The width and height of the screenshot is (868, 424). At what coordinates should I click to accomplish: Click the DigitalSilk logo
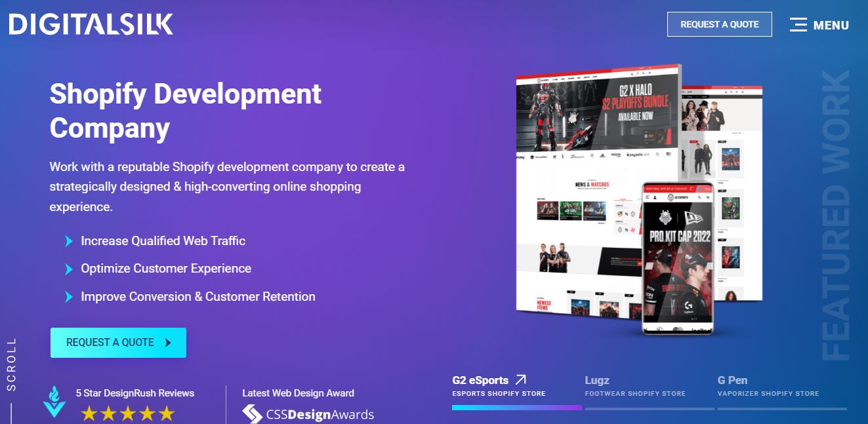pyautogui.click(x=91, y=25)
